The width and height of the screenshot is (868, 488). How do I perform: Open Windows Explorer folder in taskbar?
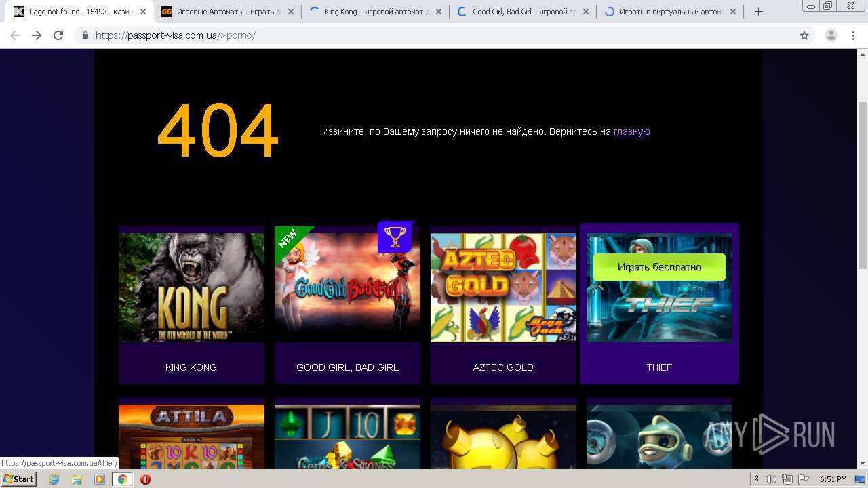[77, 479]
